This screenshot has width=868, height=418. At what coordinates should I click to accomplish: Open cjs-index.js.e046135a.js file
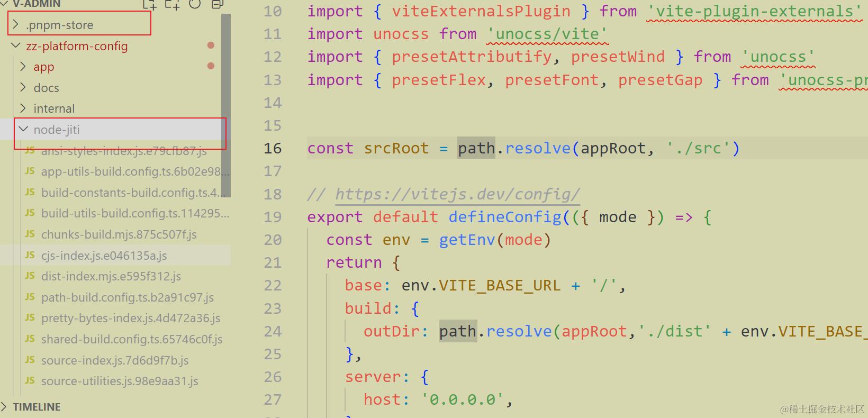tap(104, 256)
